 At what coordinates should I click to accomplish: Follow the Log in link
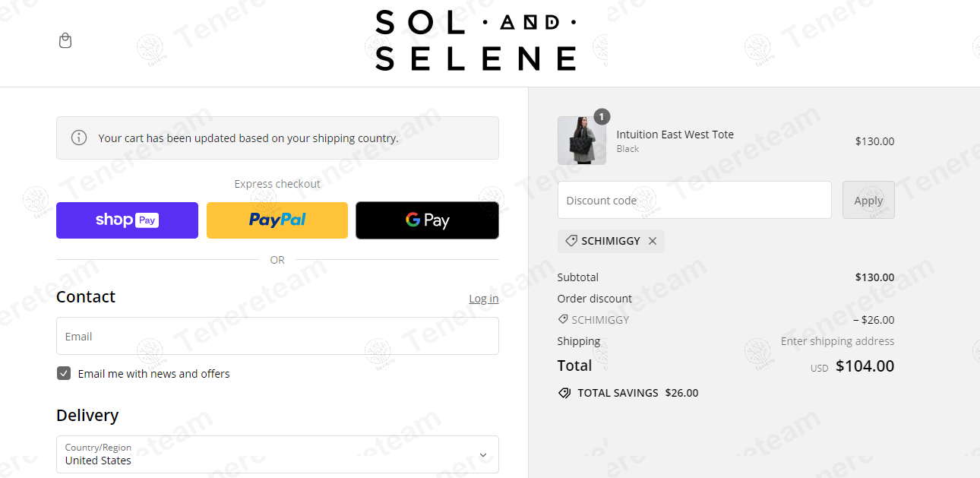tap(483, 299)
